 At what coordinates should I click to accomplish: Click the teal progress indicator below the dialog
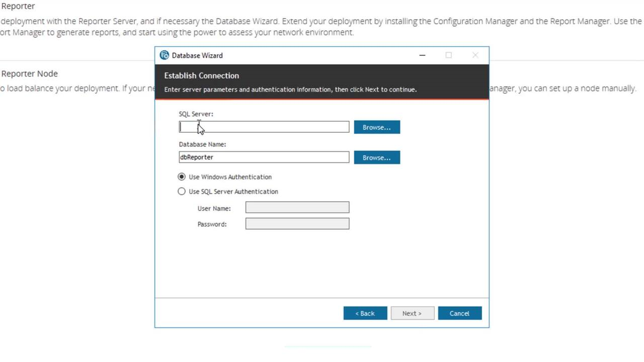[x=327, y=346]
